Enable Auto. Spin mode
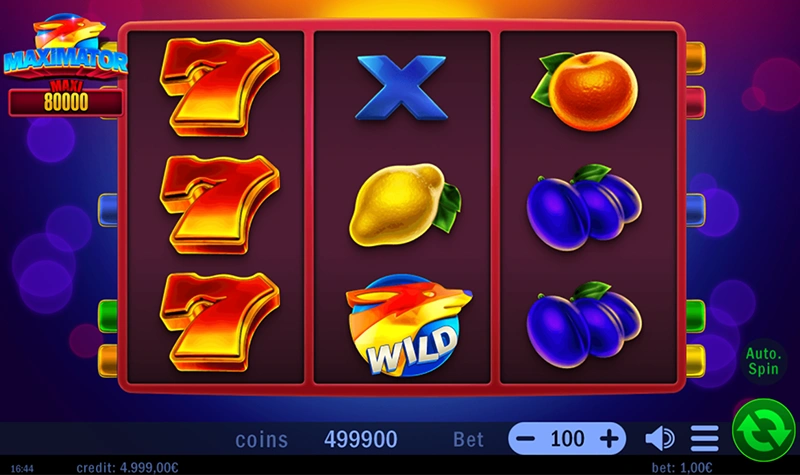 (763, 361)
